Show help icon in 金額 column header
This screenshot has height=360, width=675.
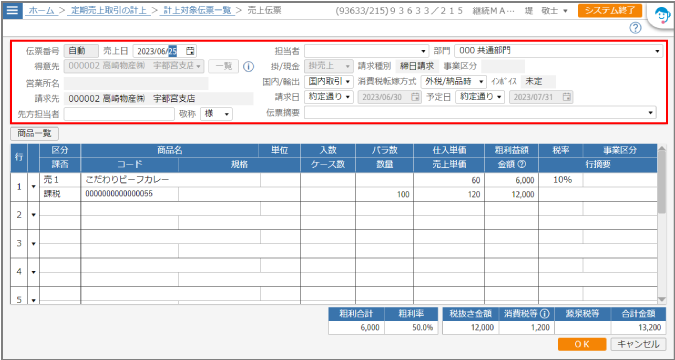coord(523,164)
